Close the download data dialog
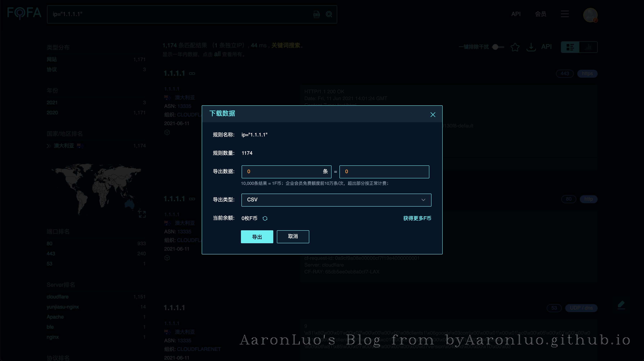 click(x=433, y=115)
